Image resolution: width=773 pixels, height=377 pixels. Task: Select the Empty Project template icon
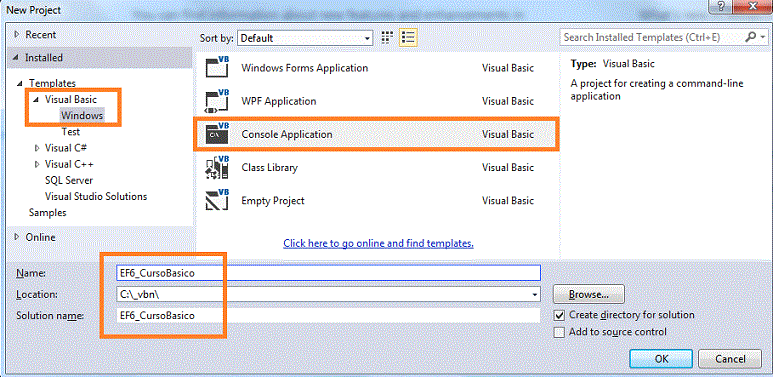217,201
